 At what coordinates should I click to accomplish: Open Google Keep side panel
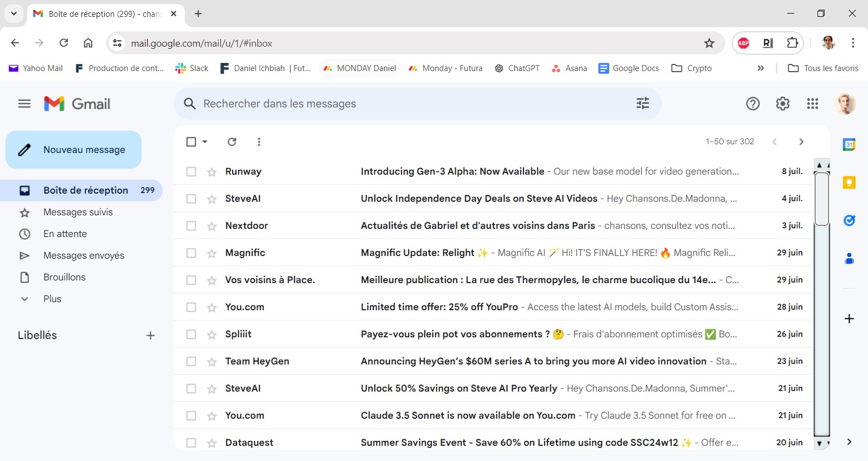point(849,182)
